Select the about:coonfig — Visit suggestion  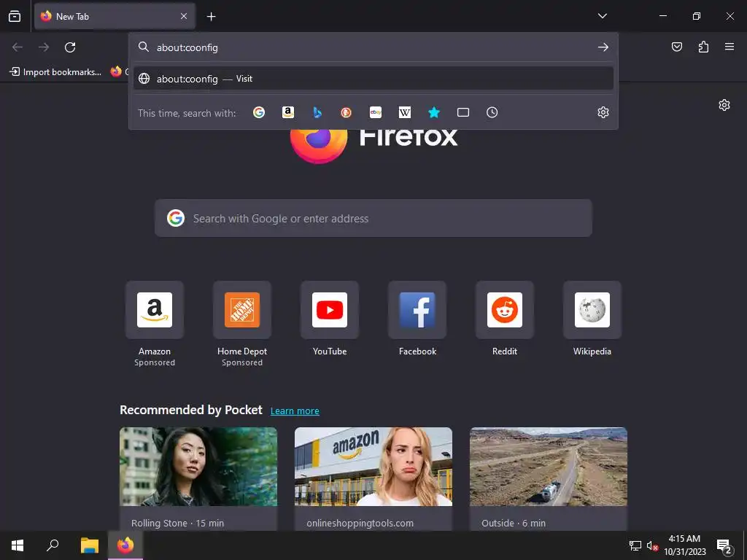pos(373,79)
